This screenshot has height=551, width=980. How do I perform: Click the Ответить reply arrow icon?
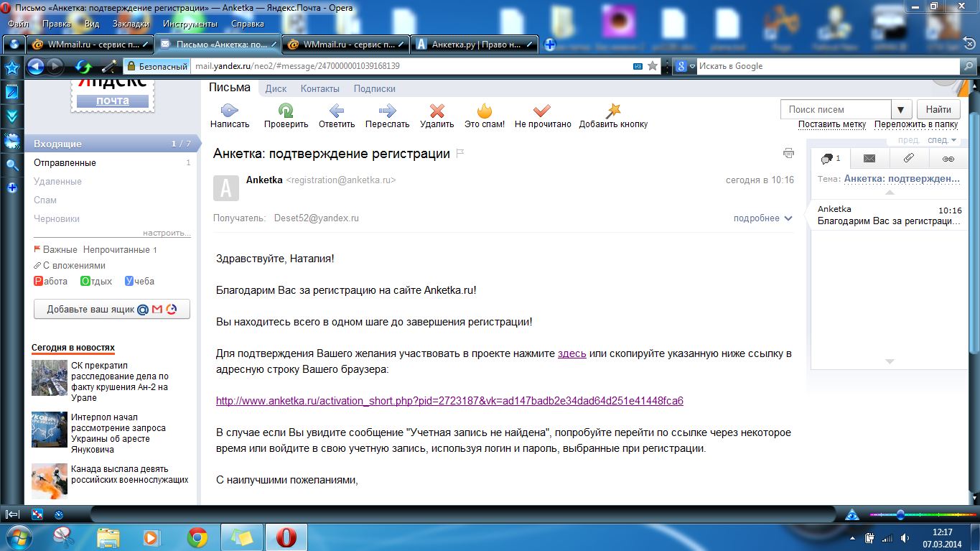pos(336,111)
